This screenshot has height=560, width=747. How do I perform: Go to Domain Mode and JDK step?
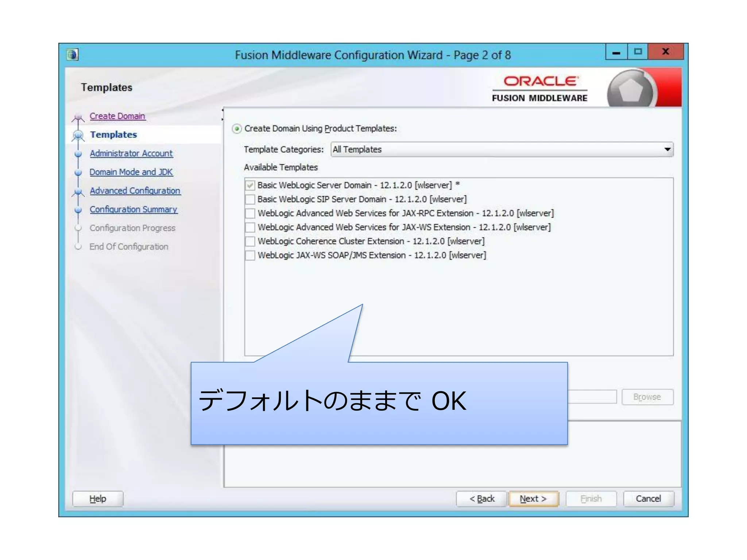[x=131, y=172]
